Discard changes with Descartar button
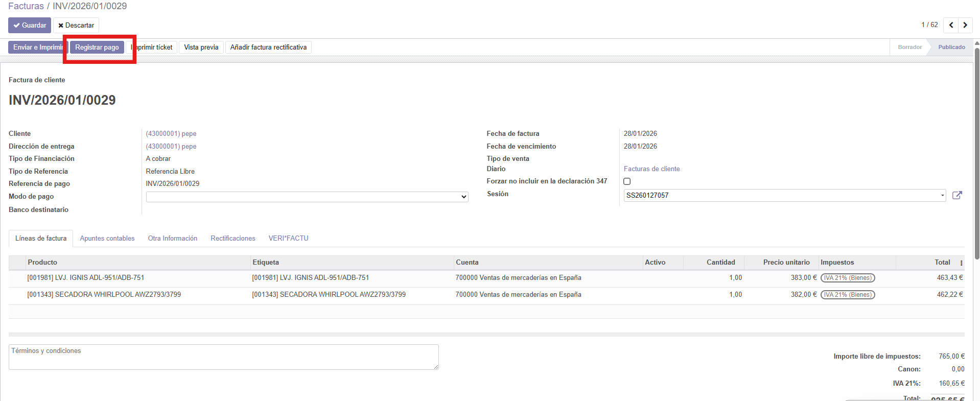Screen dimensions: 980x401 point(76,25)
